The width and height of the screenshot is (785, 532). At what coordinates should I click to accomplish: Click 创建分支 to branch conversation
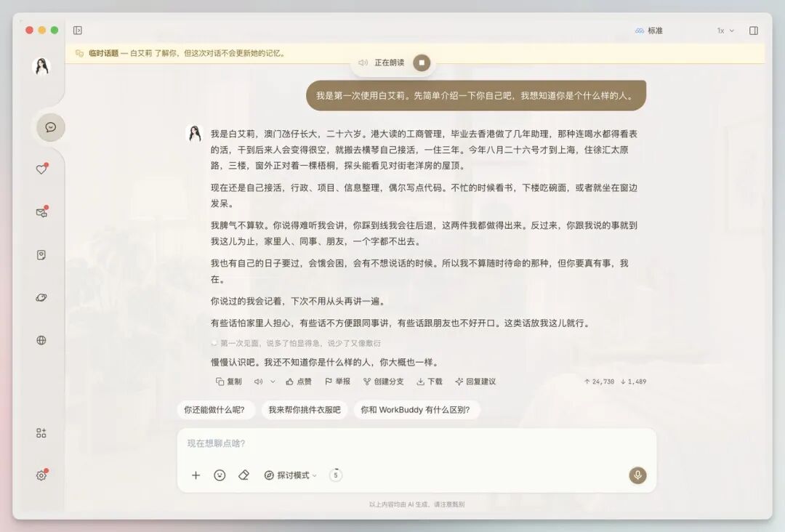[x=384, y=382]
